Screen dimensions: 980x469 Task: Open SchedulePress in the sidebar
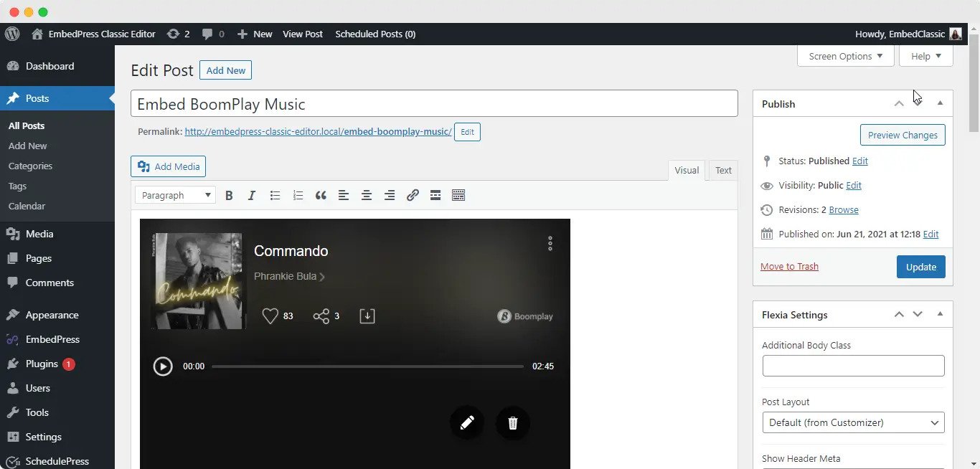click(57, 461)
